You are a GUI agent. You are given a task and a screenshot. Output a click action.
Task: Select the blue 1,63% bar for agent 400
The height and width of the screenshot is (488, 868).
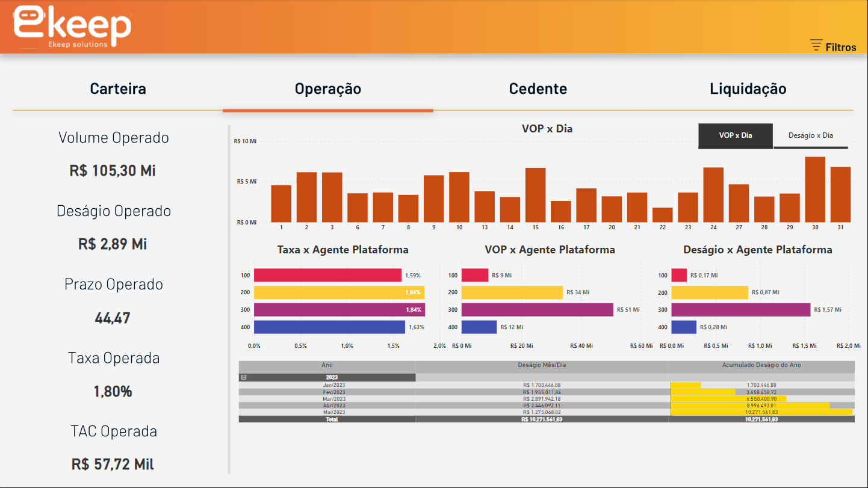tap(329, 327)
